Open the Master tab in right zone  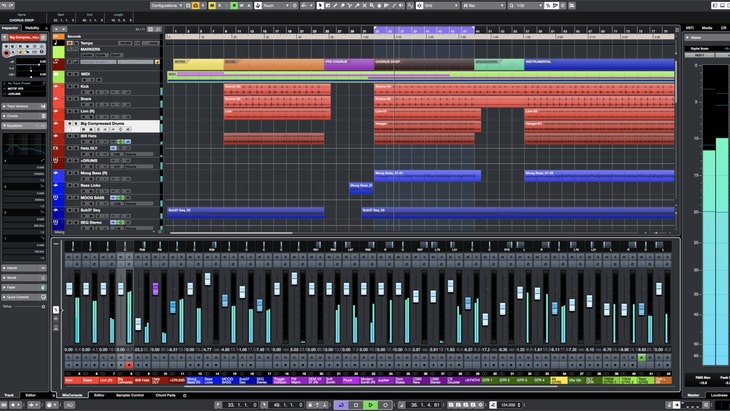coord(693,395)
